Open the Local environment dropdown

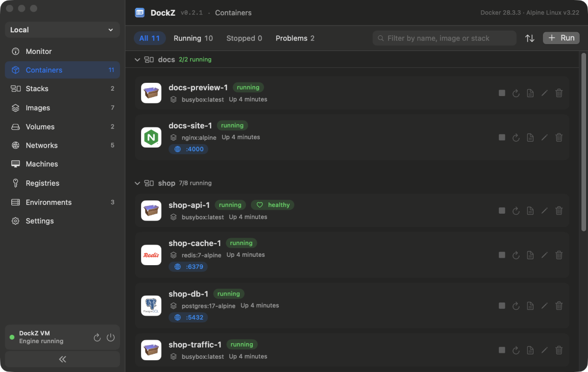[x=62, y=30]
